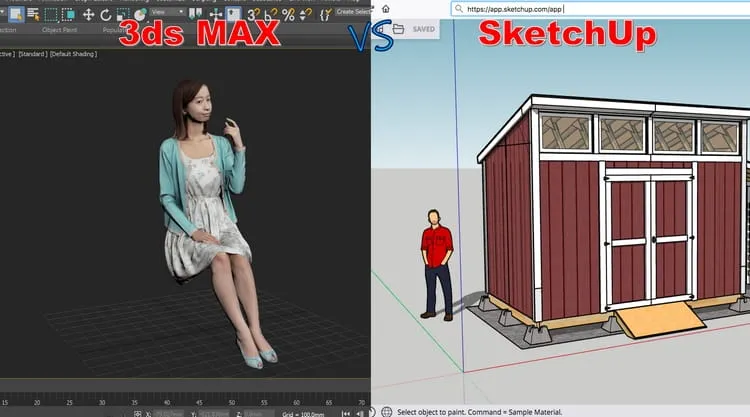Click frame 50 on the timeline
Viewport: 750px width, 417px height.
click(232, 403)
